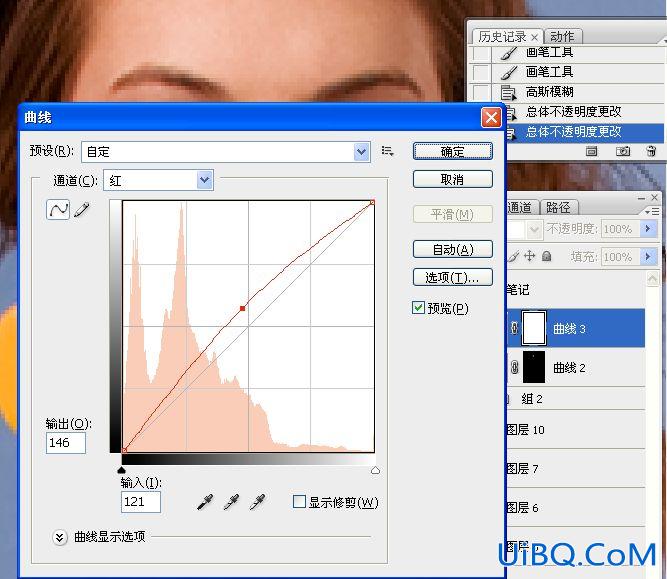Click the History panel new snapshot camera icon
This screenshot has width=667, height=579.
click(623, 151)
